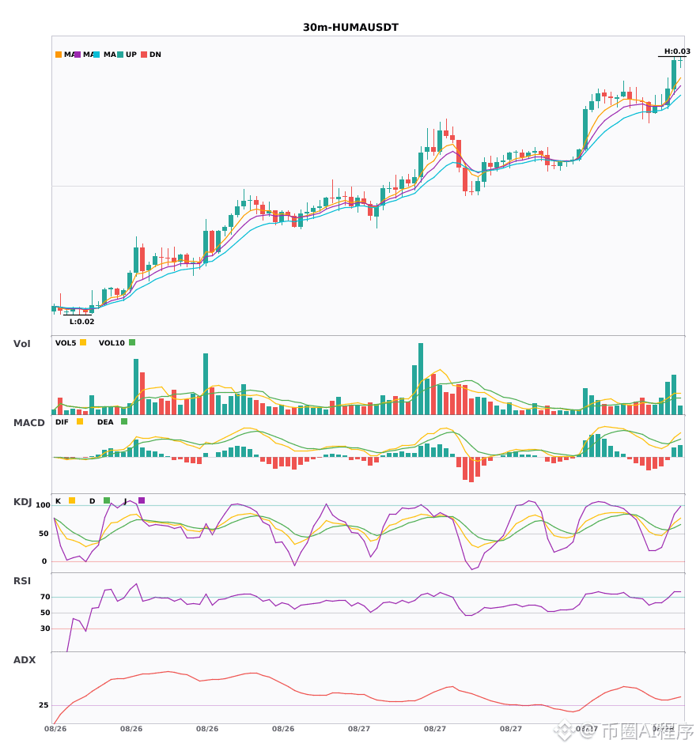Click the 30m-HUMAUSDT chart title
This screenshot has height=751, width=700.
[350, 28]
